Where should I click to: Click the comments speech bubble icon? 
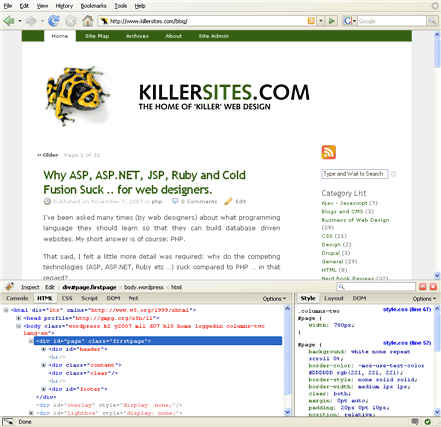tap(175, 201)
